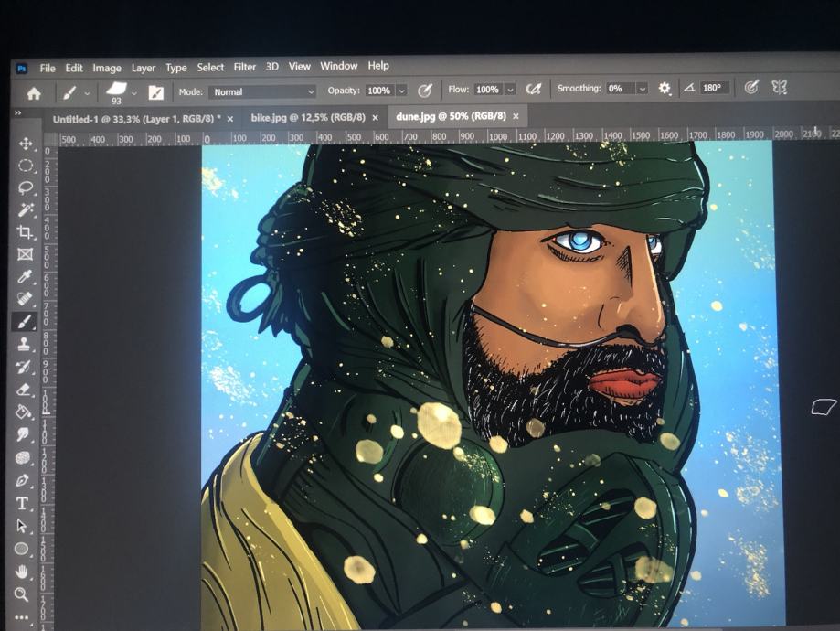Screen dimensions: 840x631
Task: Click the Photoshop Ps logo icon
Action: pyautogui.click(x=22, y=68)
